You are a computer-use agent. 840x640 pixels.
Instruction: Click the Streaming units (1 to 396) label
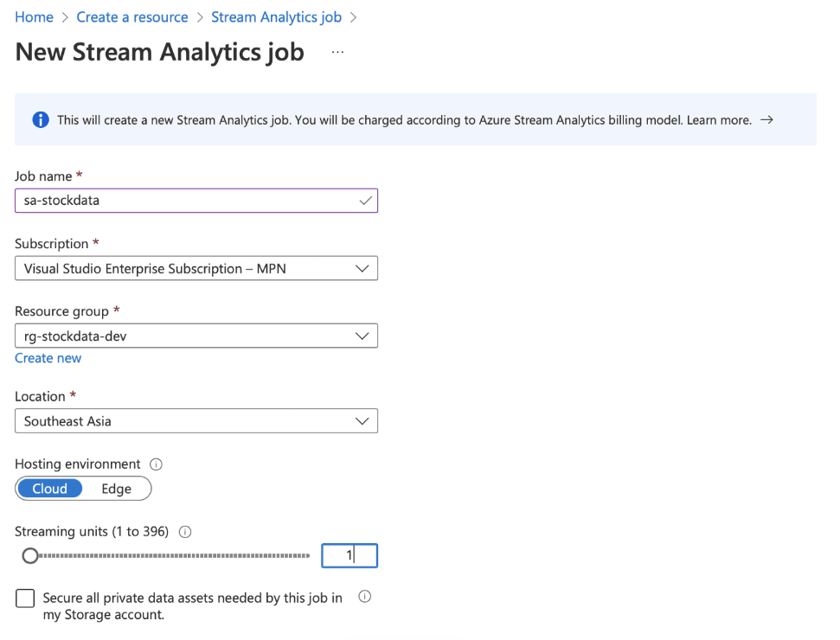click(x=92, y=532)
